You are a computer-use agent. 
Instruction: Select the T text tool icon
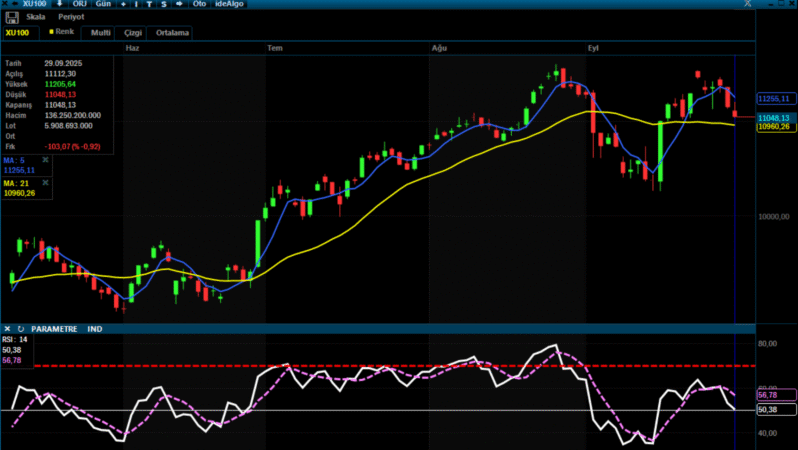click(149, 5)
